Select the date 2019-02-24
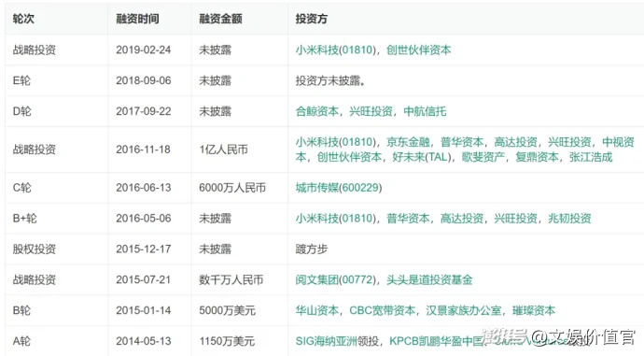 coord(144,50)
